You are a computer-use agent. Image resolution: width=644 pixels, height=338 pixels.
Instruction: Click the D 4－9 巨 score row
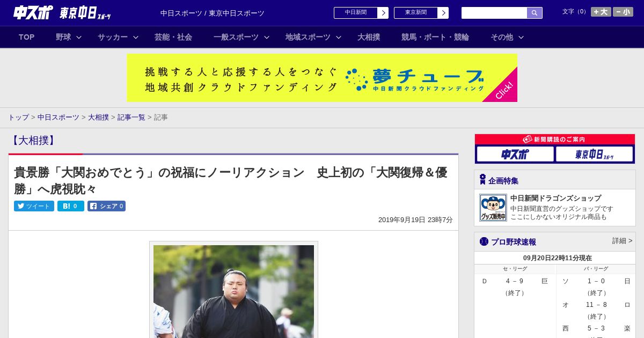(515, 281)
